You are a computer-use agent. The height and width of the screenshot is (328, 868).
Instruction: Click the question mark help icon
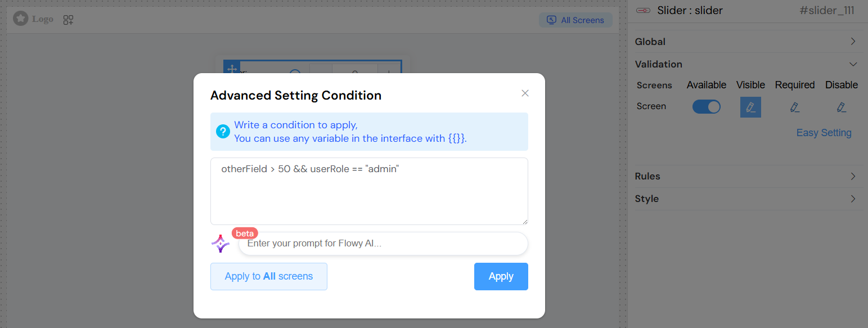[223, 131]
